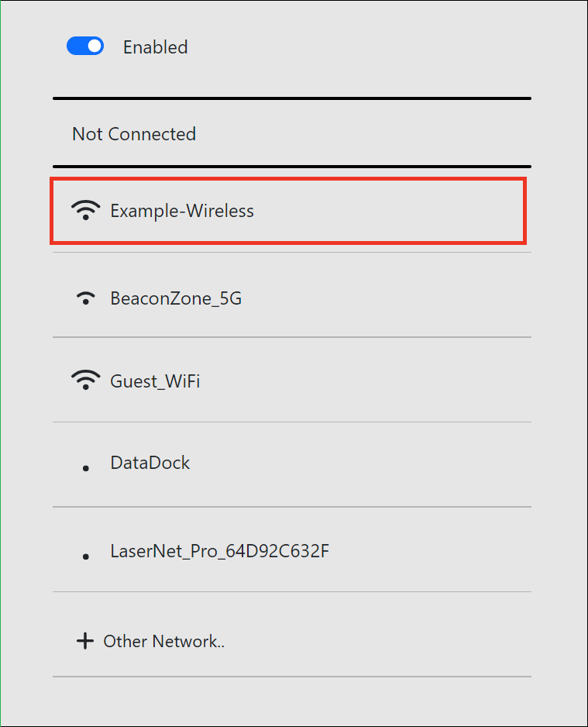Image resolution: width=588 pixels, height=727 pixels.
Task: Open the Other Network.. option
Action: tap(163, 642)
